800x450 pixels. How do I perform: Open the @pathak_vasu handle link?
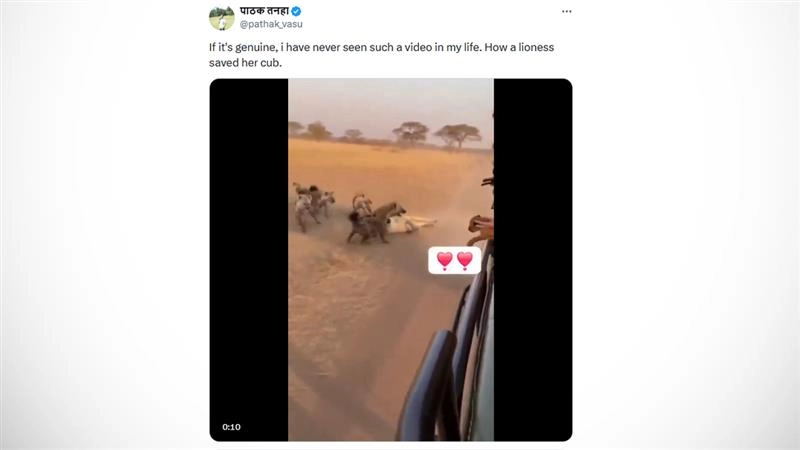(271, 24)
